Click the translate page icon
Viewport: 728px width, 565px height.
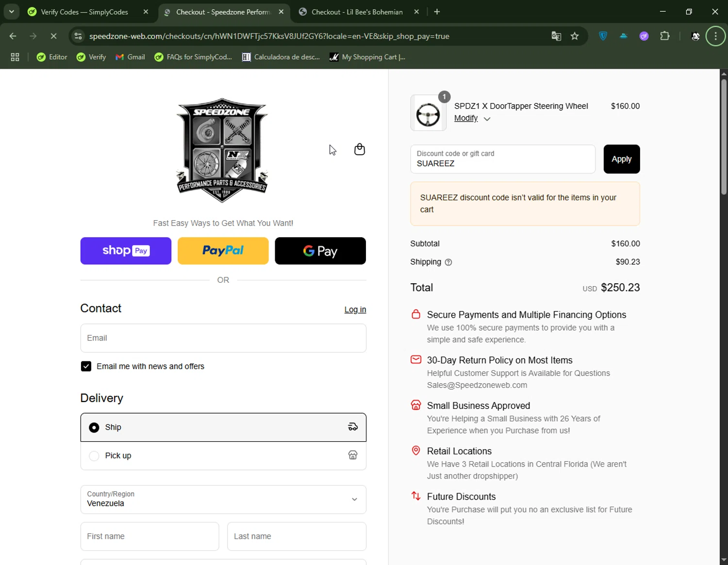[x=556, y=36]
